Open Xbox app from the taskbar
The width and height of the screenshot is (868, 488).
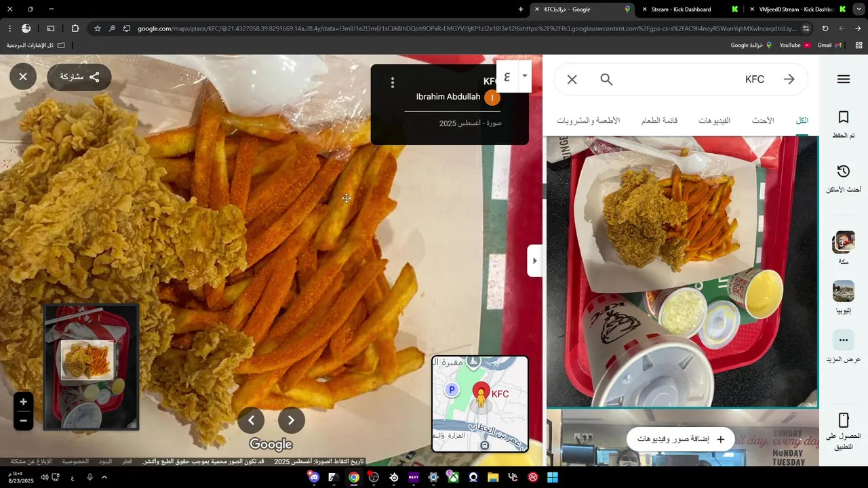pyautogui.click(x=453, y=477)
